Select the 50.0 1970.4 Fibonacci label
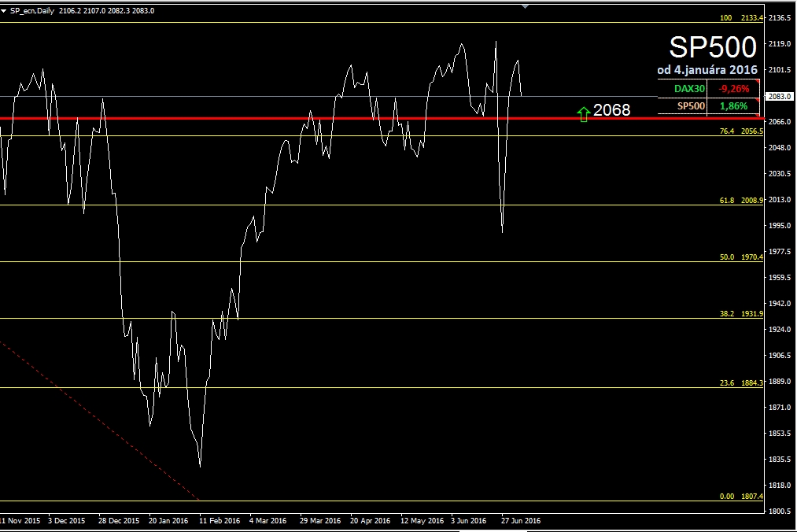797x532 pixels. [742, 257]
